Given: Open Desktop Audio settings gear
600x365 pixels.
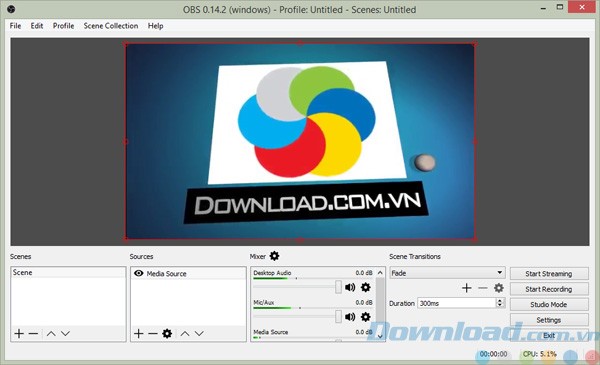Looking at the screenshot, I should (366, 287).
